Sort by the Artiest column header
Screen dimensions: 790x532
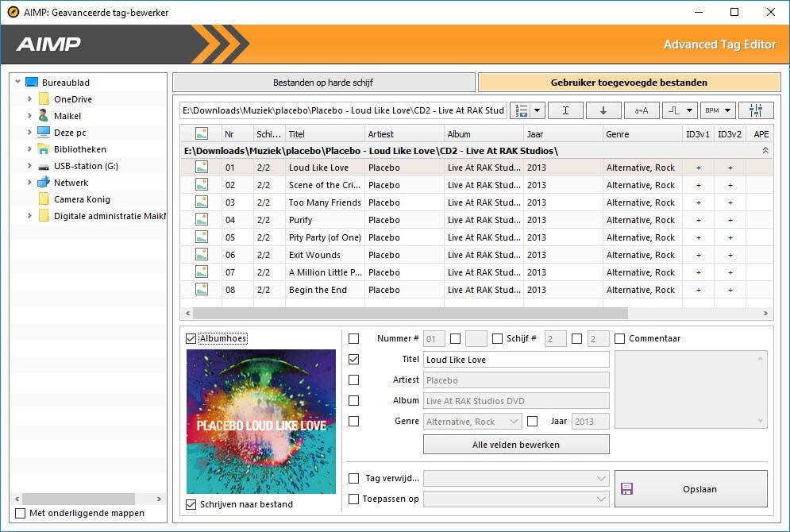404,134
